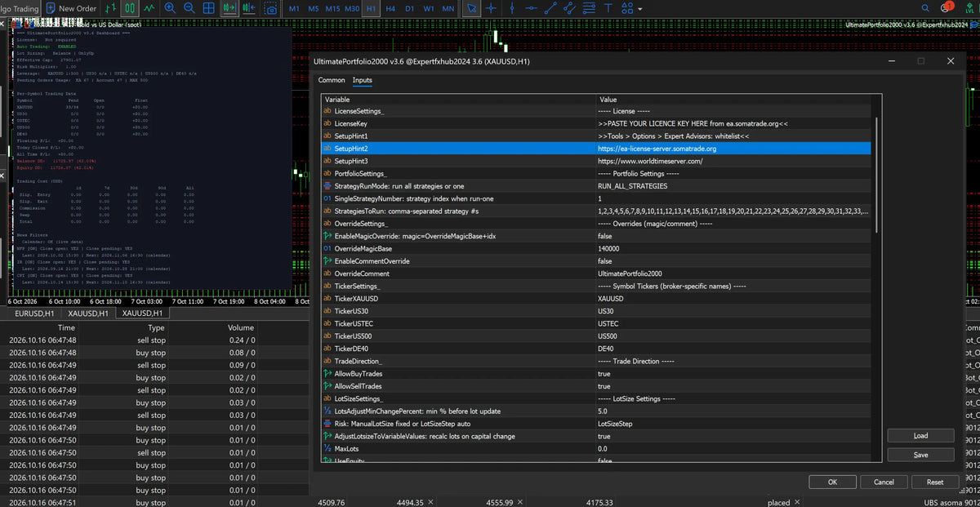The width and height of the screenshot is (980, 507).
Task: Open the account icon with notification badge
Action: click(947, 8)
